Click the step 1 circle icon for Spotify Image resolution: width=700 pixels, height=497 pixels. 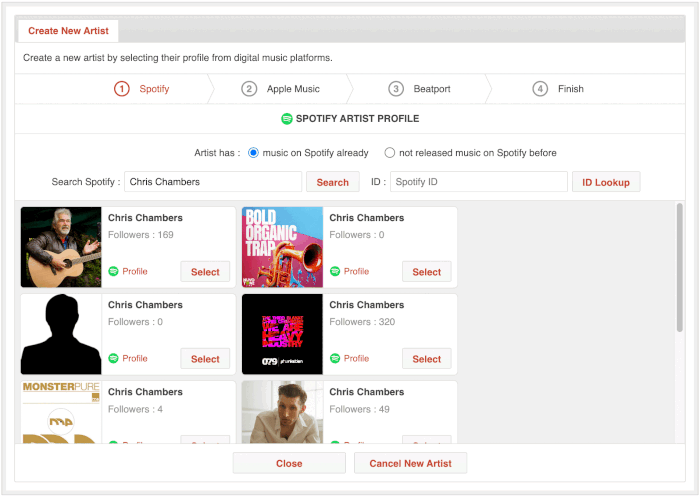click(x=122, y=89)
